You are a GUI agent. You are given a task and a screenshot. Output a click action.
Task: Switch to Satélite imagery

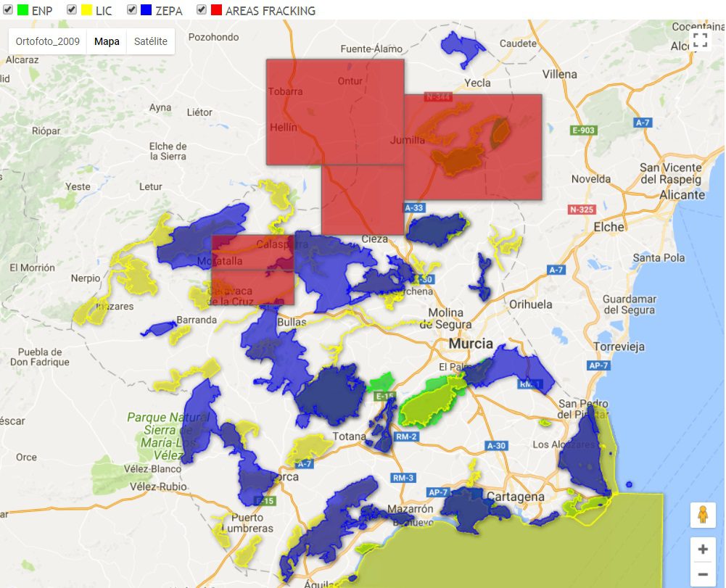pyautogui.click(x=151, y=41)
